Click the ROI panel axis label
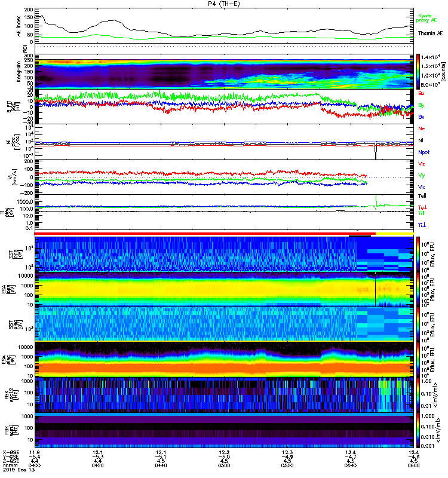This screenshot has height=478, width=448. pos(25,49)
